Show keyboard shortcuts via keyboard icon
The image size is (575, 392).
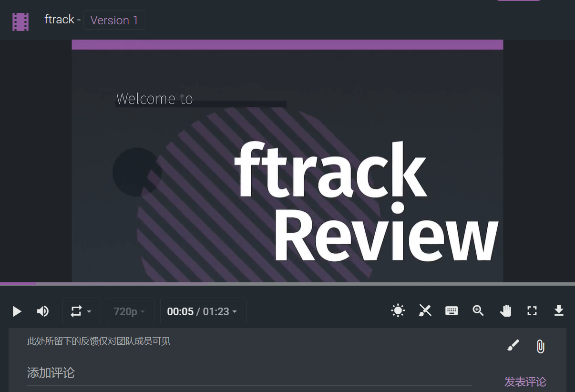tap(452, 311)
